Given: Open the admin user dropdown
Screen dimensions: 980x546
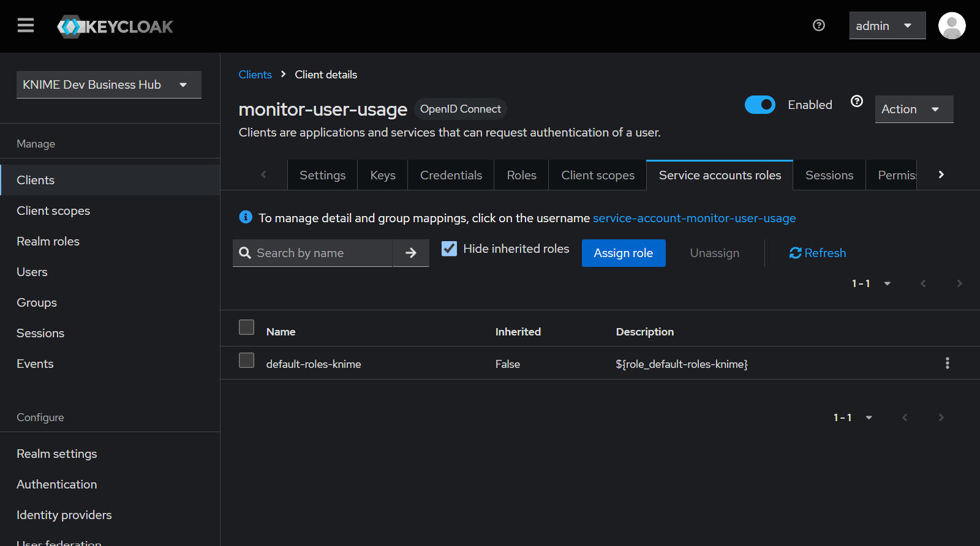Looking at the screenshot, I should [x=886, y=26].
